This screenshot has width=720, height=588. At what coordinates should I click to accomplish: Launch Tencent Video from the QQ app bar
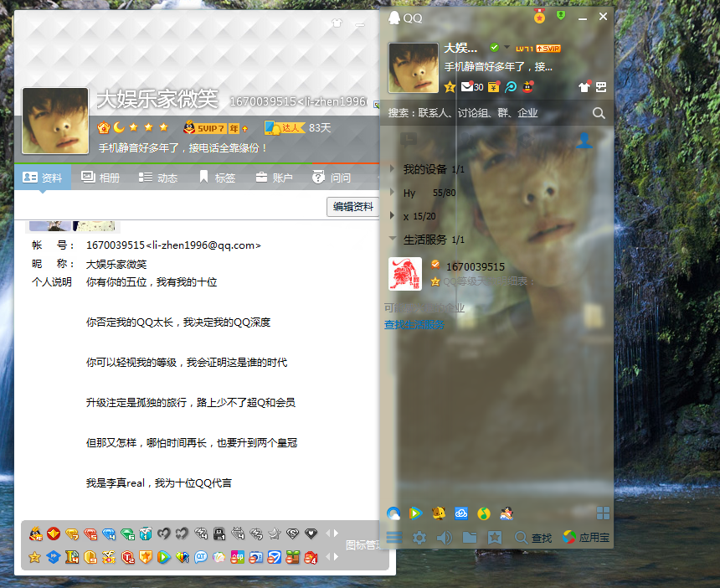(x=415, y=513)
